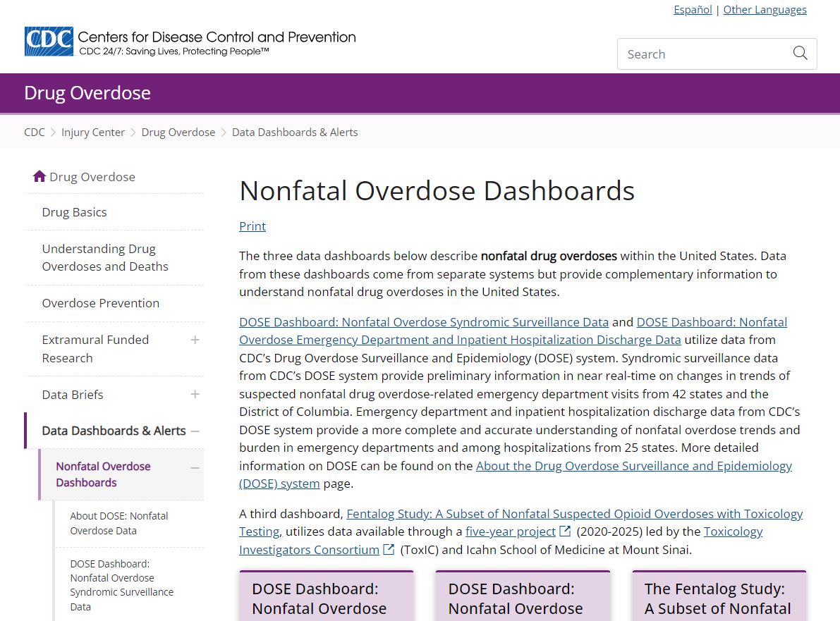Click Data Dashboards & Alerts breadcrumb

[x=295, y=133]
